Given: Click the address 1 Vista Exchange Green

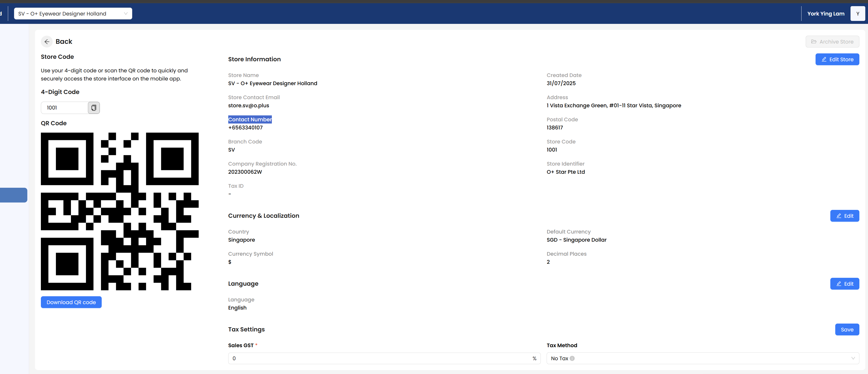Looking at the screenshot, I should 614,105.
